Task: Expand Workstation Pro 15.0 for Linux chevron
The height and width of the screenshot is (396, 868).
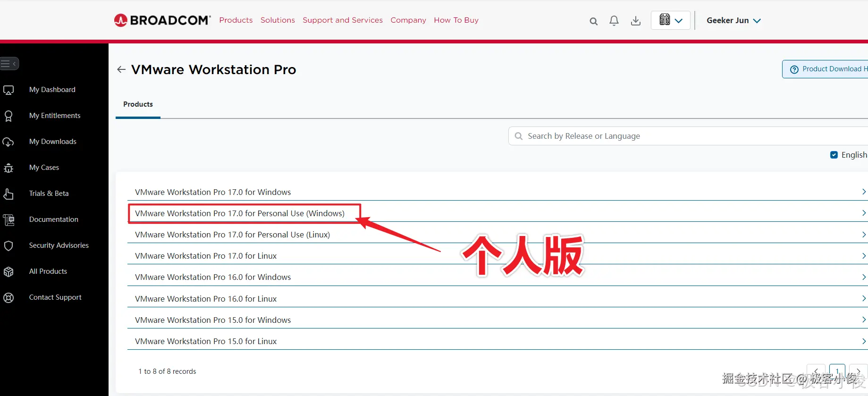Action: [x=863, y=341]
